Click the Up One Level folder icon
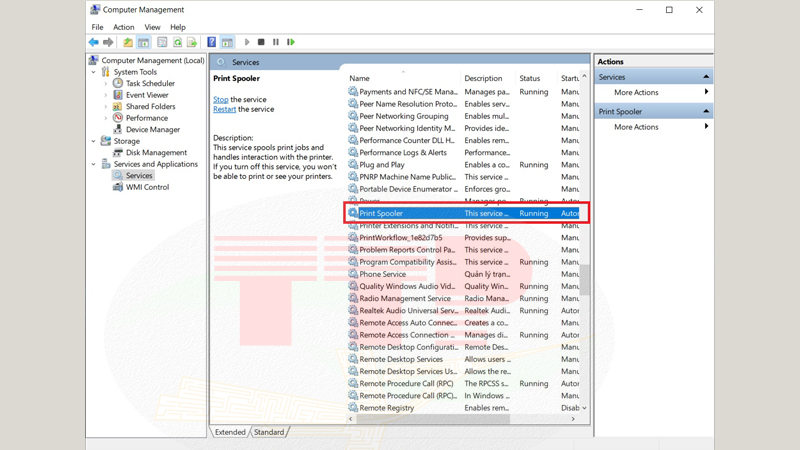The width and height of the screenshot is (800, 450). tap(128, 42)
